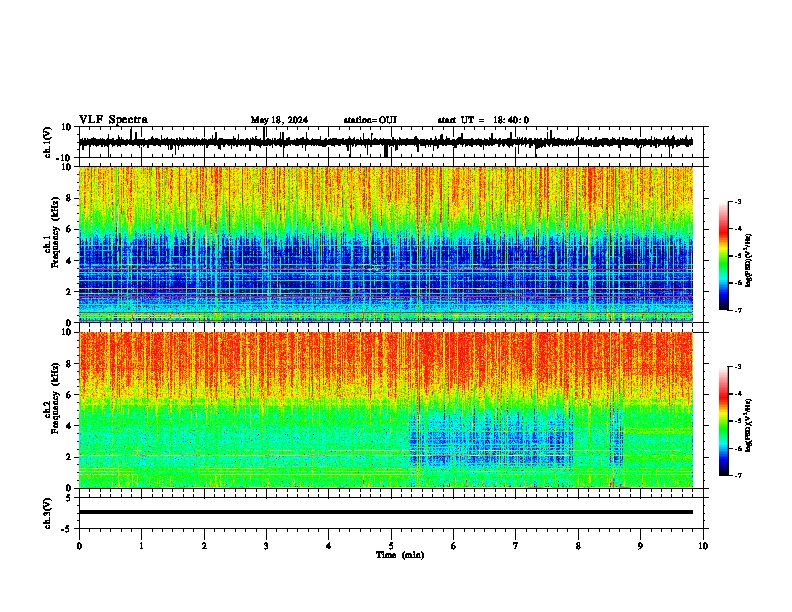Click the "0" time axis tick label
This screenshot has width=792, height=612.
point(79,546)
